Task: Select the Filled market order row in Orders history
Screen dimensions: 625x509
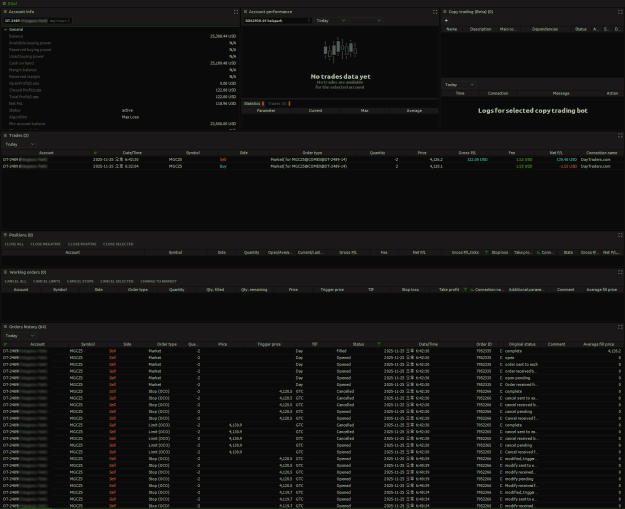Action: (x=312, y=351)
